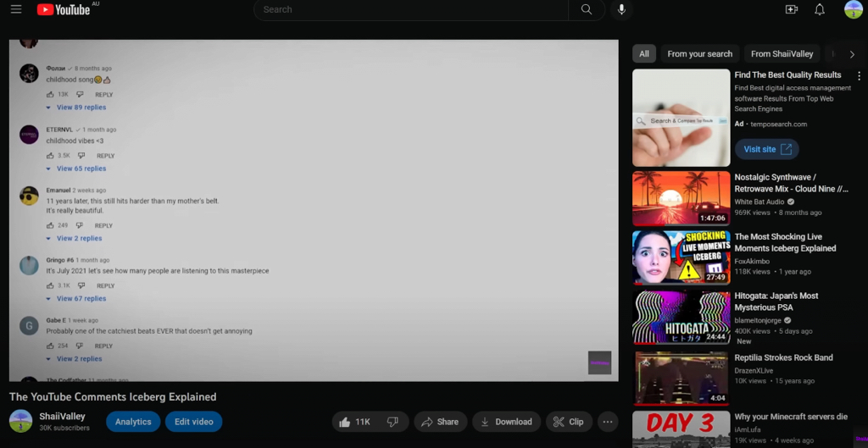Click the Clip button
This screenshot has width=868, height=448.
569,422
